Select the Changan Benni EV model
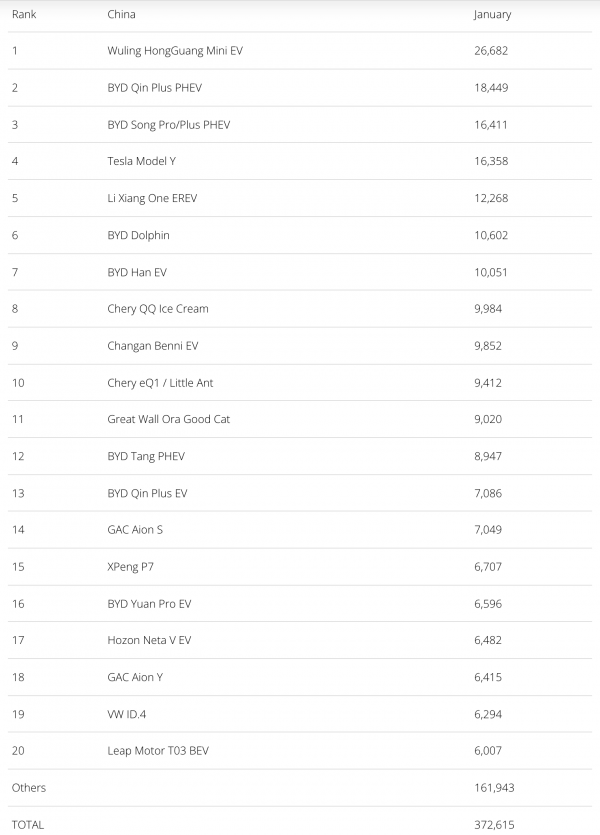Image resolution: width=600 pixels, height=835 pixels. click(x=153, y=346)
